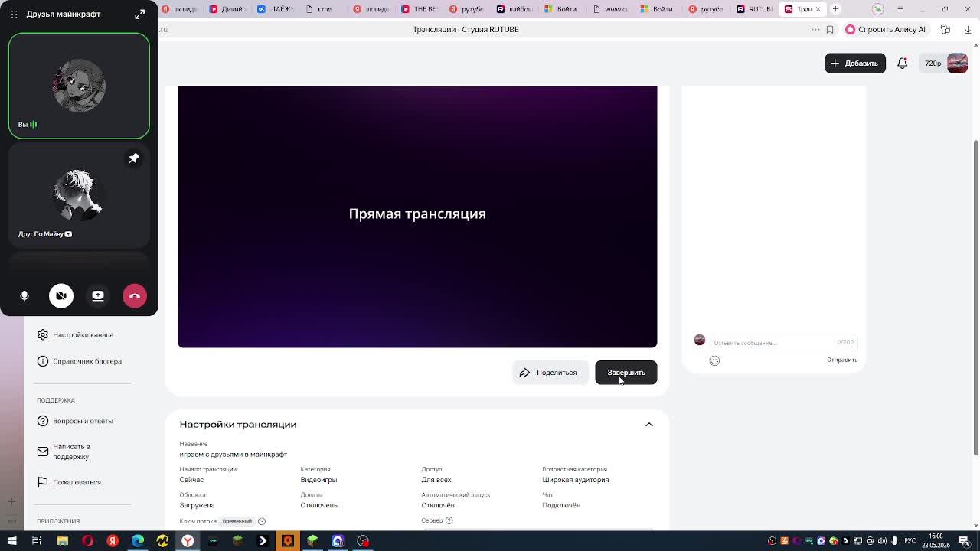Hang up with the red end-call button

point(135,296)
